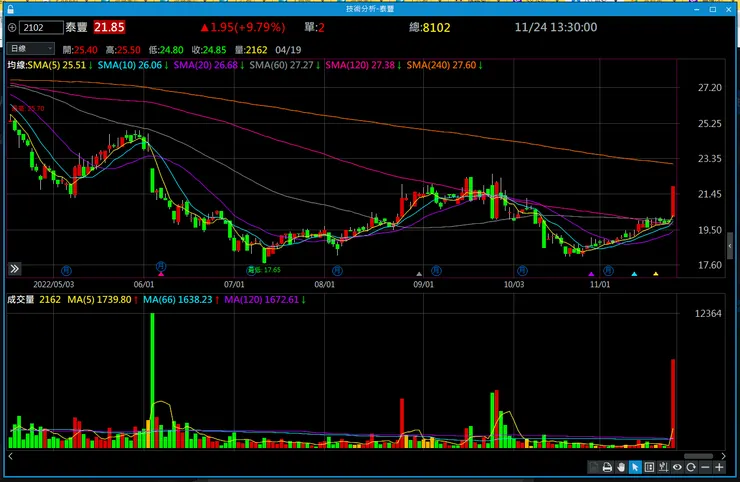Viewport: 740px width, 482px height.
Task: Click the SMA(5) 25.51 legend label
Action: (56, 65)
